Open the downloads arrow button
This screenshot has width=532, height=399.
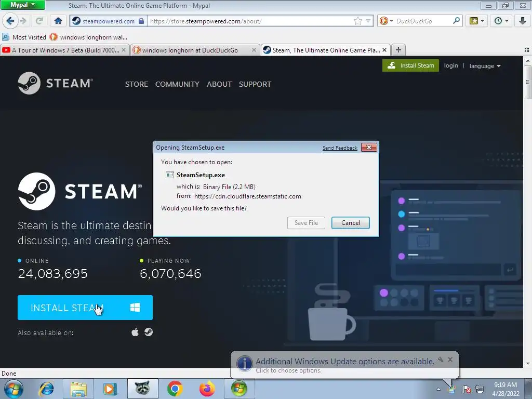click(x=523, y=21)
